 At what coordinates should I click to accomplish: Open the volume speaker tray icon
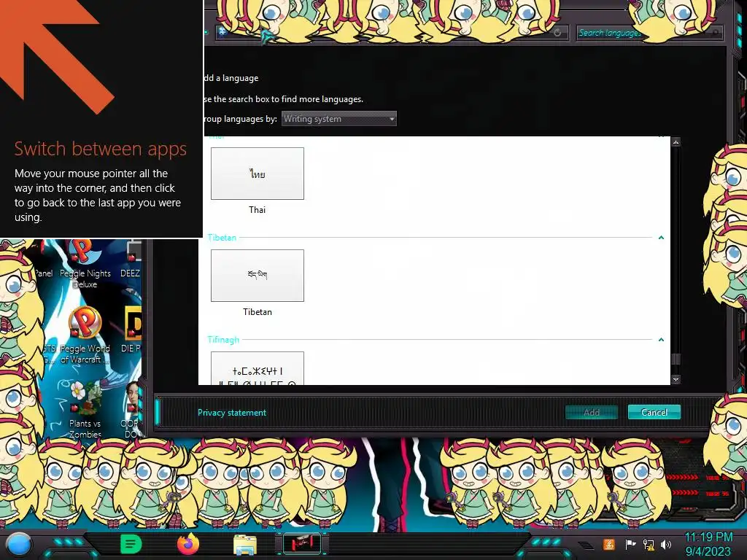[x=666, y=544]
